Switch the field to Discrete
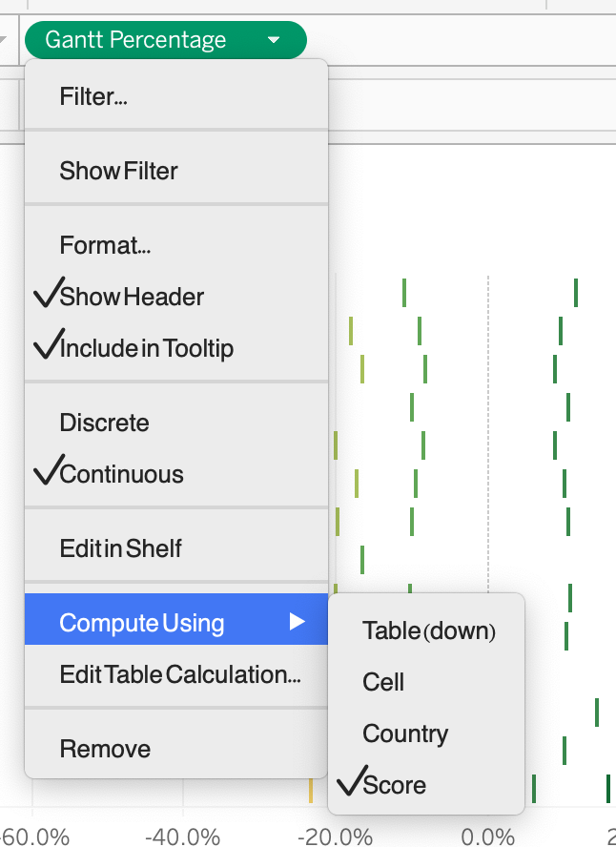 pos(104,423)
